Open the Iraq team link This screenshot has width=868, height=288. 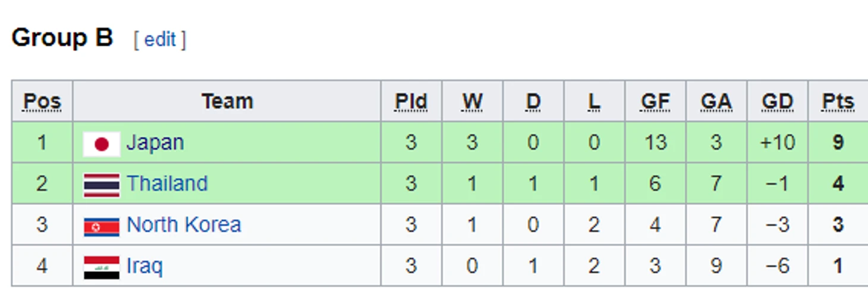pyautogui.click(x=144, y=266)
